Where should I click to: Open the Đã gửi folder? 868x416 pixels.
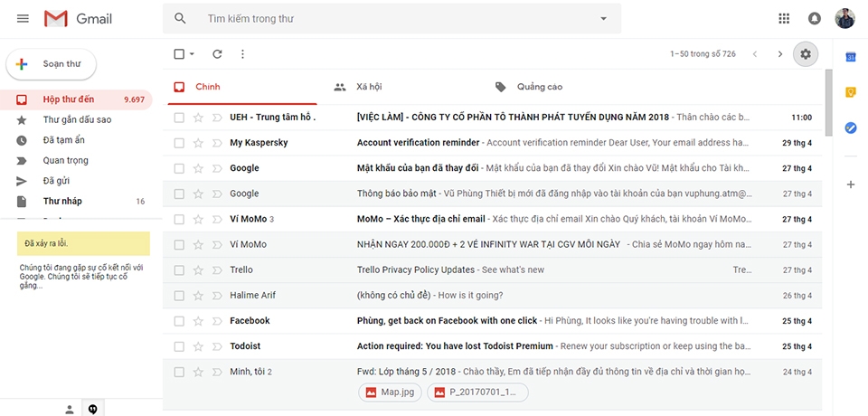[x=76, y=181]
